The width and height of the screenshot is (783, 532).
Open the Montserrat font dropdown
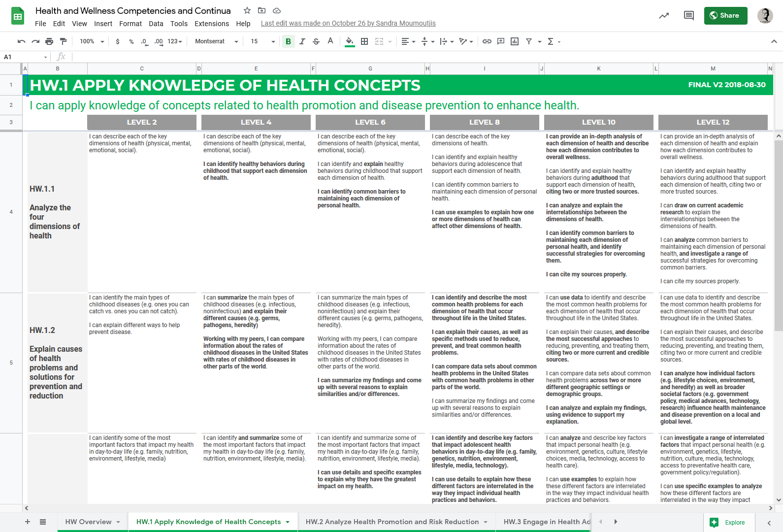tap(216, 41)
